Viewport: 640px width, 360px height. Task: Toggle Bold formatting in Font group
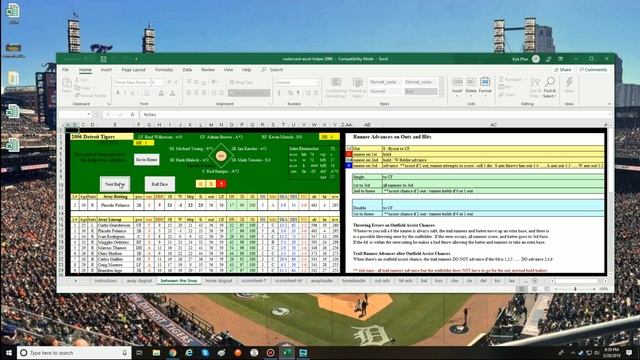(118, 93)
